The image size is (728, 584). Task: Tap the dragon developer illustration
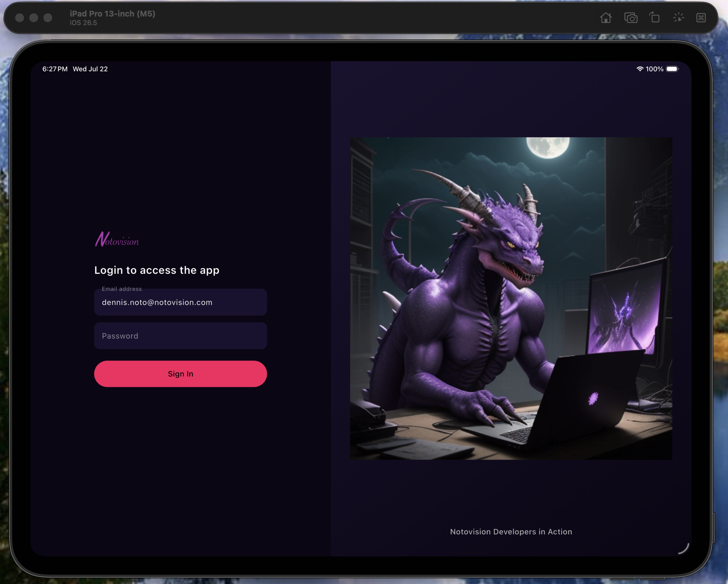(511, 298)
